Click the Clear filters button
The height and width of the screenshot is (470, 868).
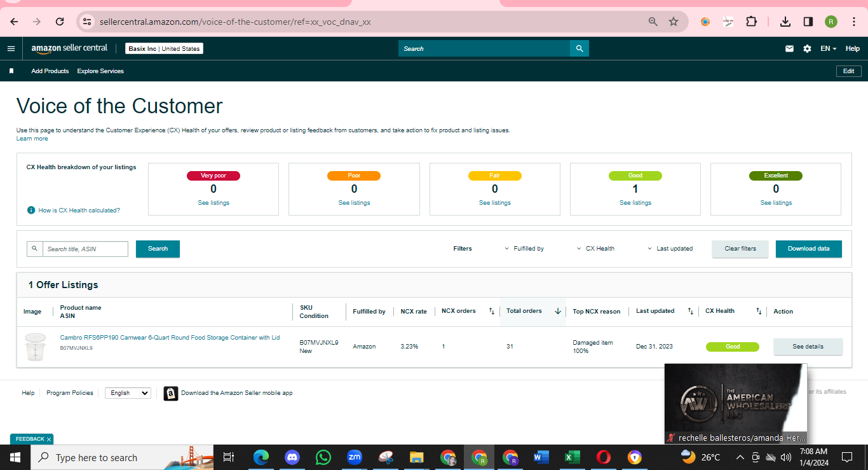click(740, 249)
